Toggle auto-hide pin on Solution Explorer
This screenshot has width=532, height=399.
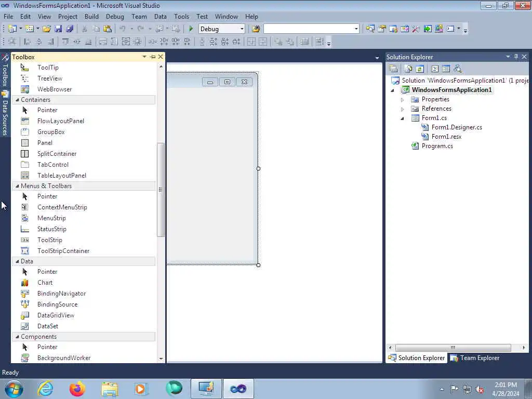(516, 57)
